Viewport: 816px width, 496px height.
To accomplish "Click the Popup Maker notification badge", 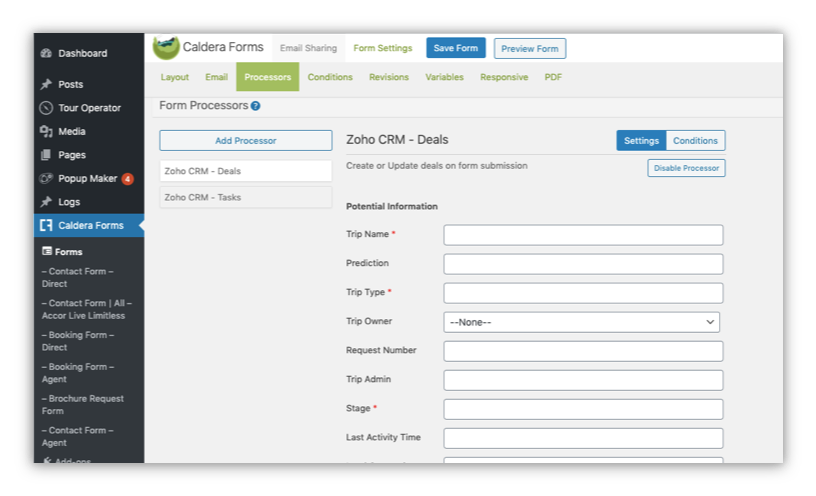I will [x=128, y=179].
